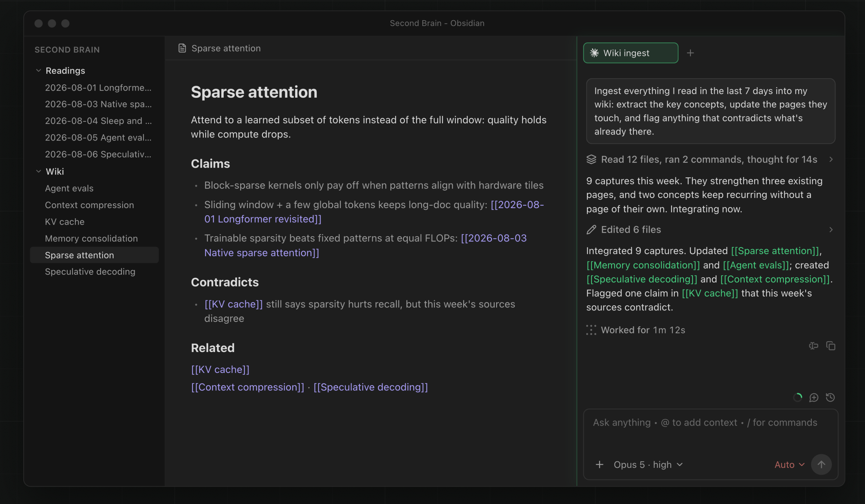Click the pencil icon next to Edited 6 files
The image size is (865, 504).
(x=591, y=230)
